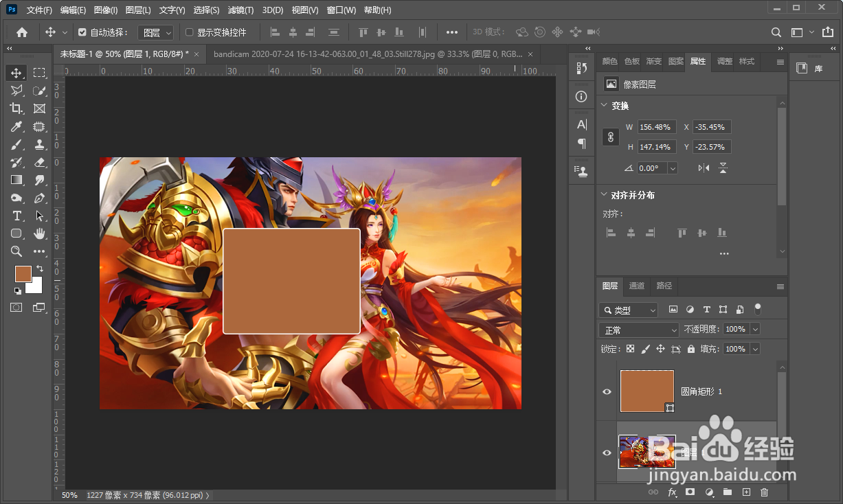Select the Eyedropper tool
This screenshot has width=843, height=504.
coord(16,126)
